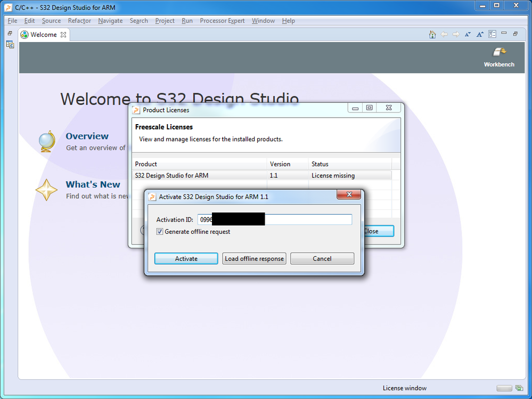The image size is (532, 399).
Task: Click the Status column header
Action: pyautogui.click(x=350, y=164)
